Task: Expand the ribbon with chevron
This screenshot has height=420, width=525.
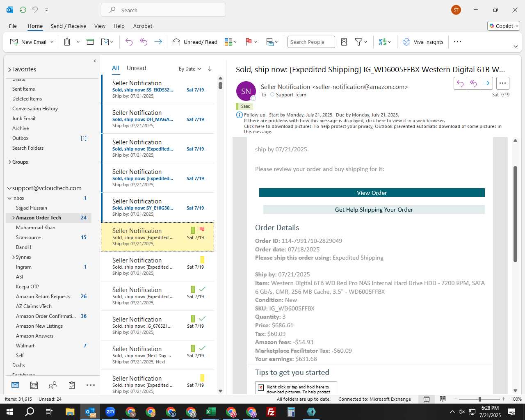Action: coord(516,46)
